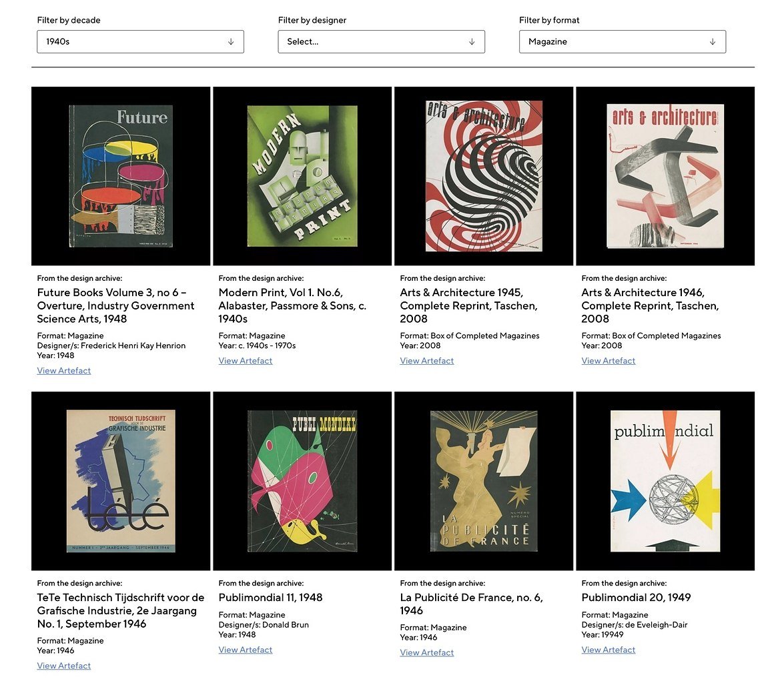Expand the Filter by designer dropdown
Screen dimensions: 784x683
click(381, 41)
